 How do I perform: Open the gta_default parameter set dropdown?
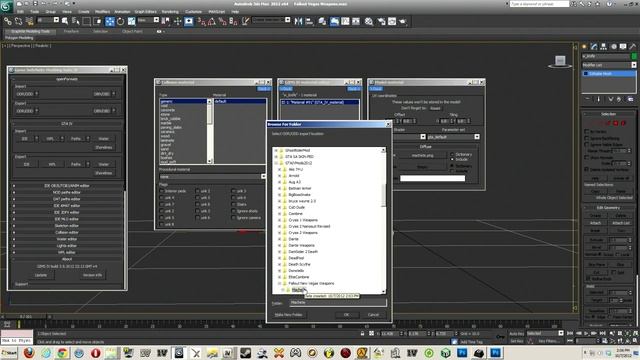click(x=453, y=137)
